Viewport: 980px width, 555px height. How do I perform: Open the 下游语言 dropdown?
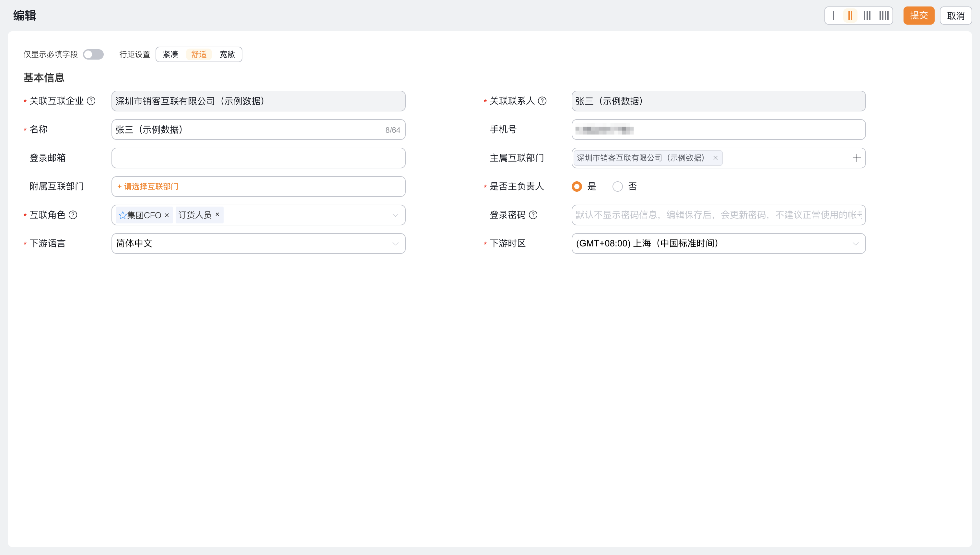(x=258, y=244)
